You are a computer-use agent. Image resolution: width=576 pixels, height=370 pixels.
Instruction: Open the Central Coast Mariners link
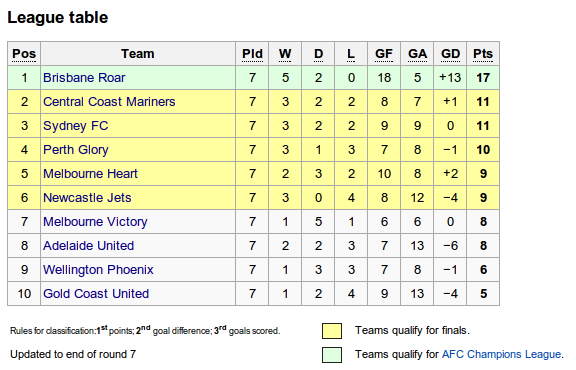click(109, 102)
